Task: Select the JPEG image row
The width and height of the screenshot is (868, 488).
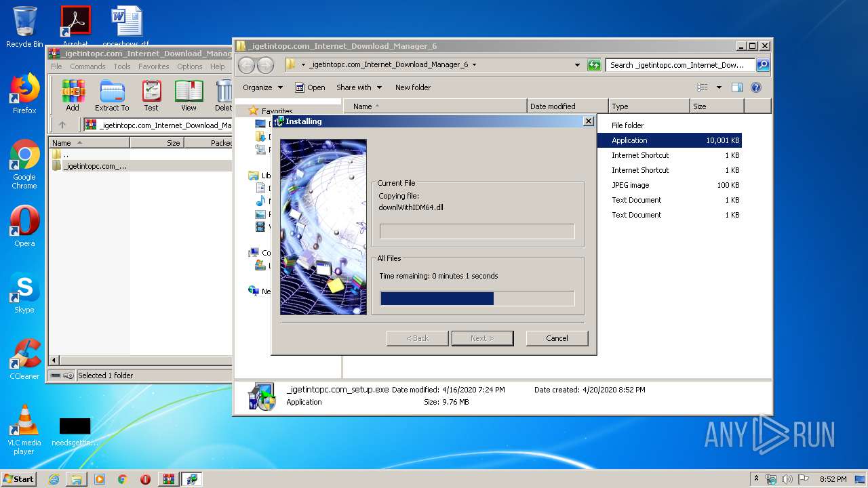Action: click(x=670, y=185)
